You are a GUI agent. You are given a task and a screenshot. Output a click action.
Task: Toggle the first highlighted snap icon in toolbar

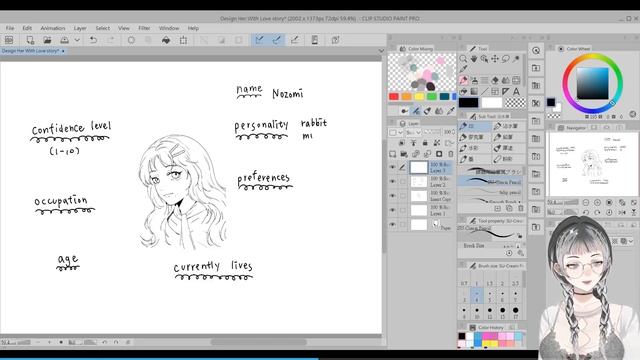tap(259, 40)
